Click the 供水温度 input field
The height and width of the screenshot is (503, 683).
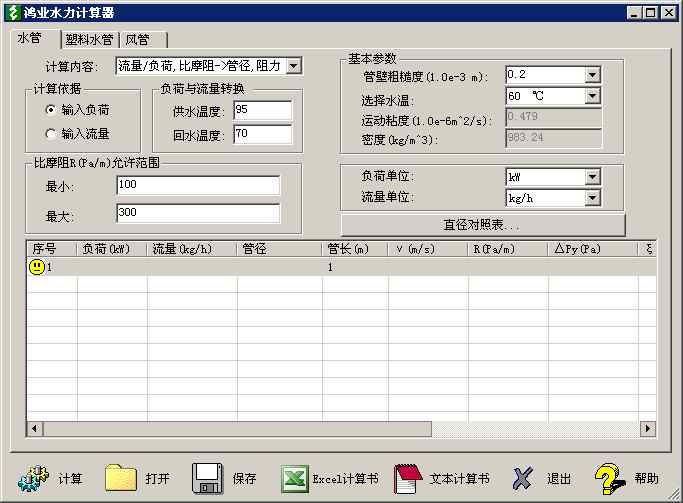[x=262, y=110]
